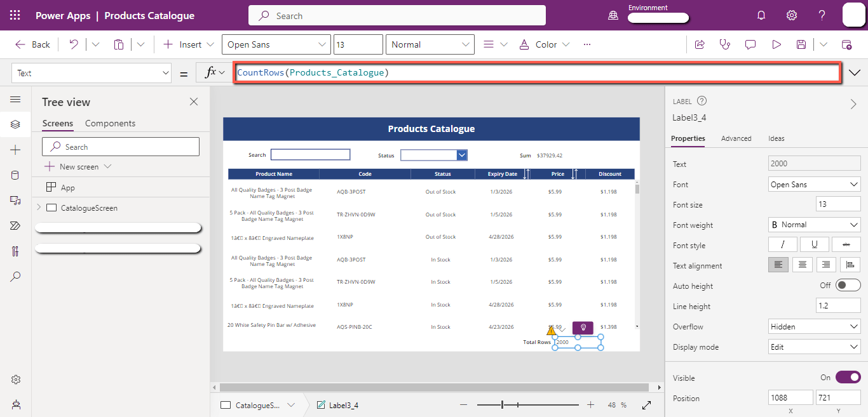Screen dimensions: 868x417
Task: Open the more options ellipsis
Action: (x=587, y=44)
